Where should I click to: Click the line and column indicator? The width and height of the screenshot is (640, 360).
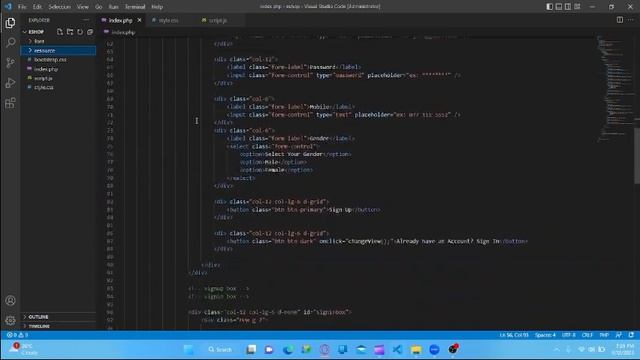click(x=514, y=335)
